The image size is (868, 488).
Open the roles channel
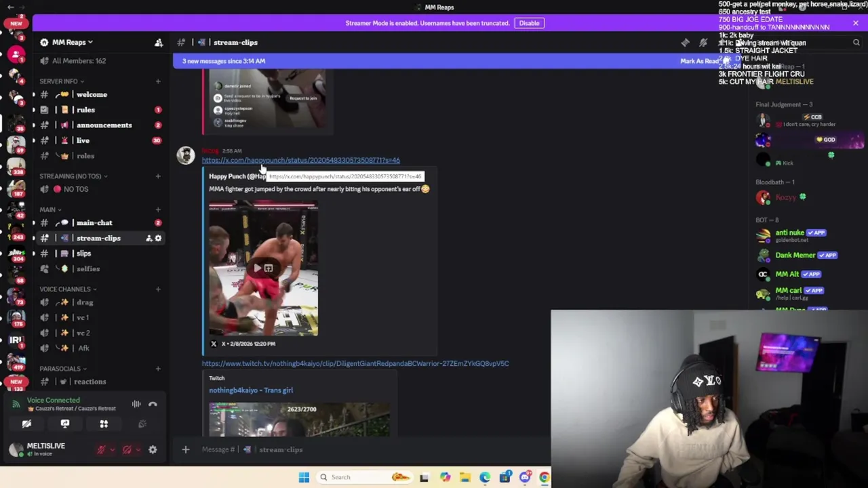pos(100,156)
